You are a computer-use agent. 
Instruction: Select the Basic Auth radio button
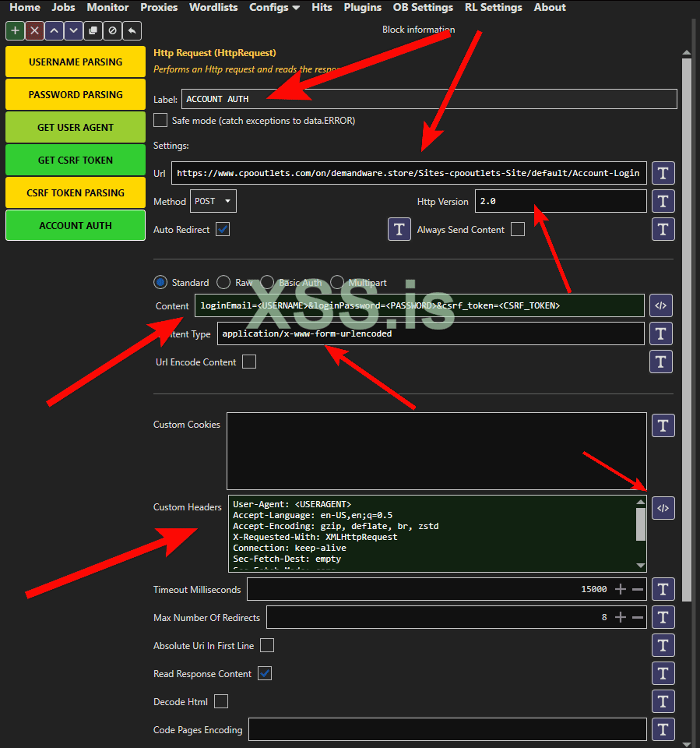click(x=267, y=282)
